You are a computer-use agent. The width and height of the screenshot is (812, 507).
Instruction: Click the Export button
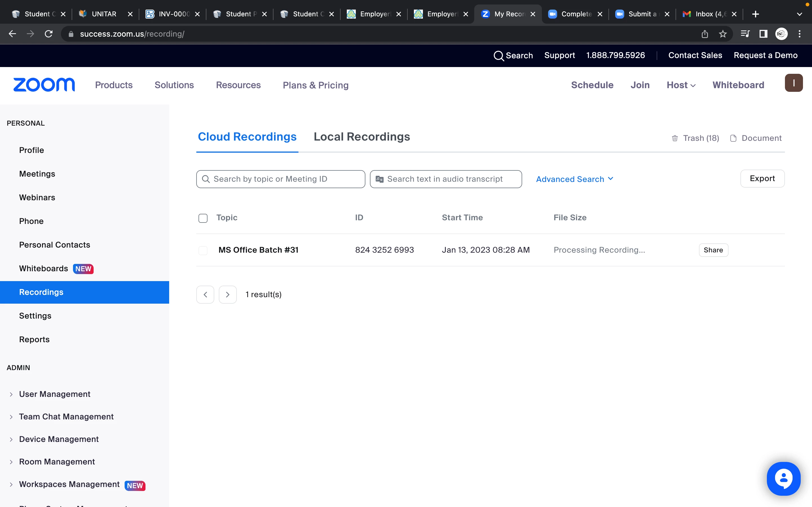point(762,178)
